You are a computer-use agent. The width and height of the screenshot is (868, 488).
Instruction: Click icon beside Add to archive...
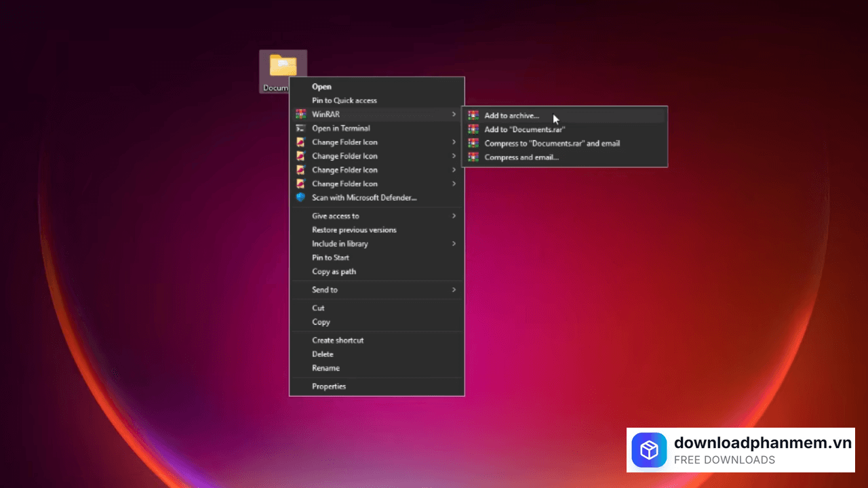(473, 116)
